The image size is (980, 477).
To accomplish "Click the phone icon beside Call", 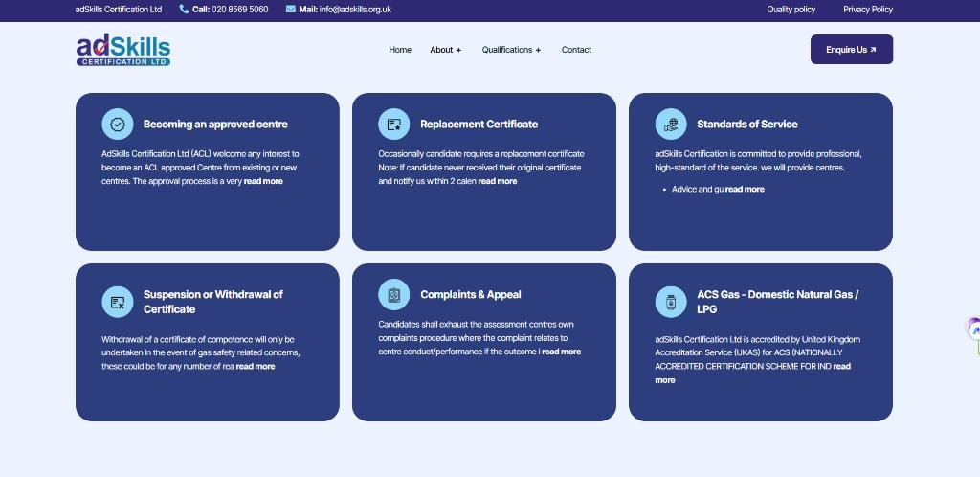I will pyautogui.click(x=184, y=10).
